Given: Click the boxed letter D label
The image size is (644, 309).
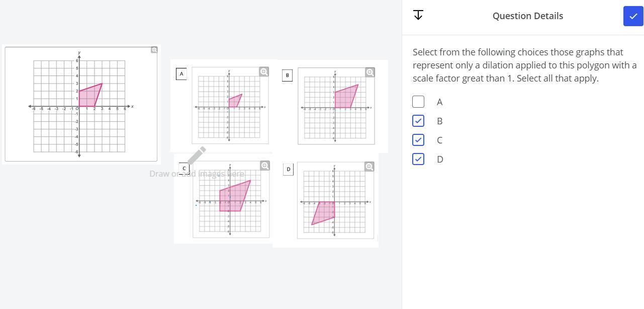Looking at the screenshot, I should (288, 169).
